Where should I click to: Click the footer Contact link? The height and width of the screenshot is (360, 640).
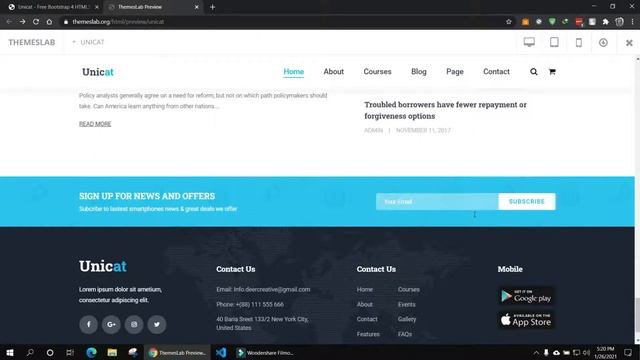pos(367,319)
